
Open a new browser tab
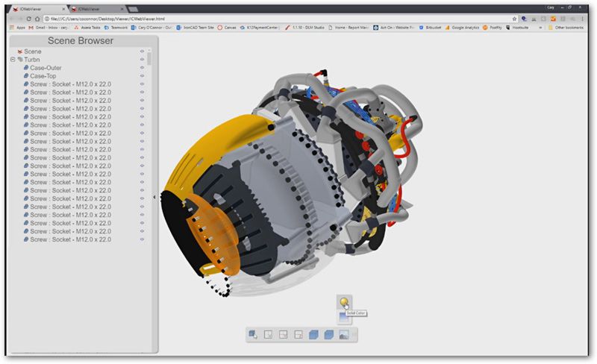click(x=133, y=9)
